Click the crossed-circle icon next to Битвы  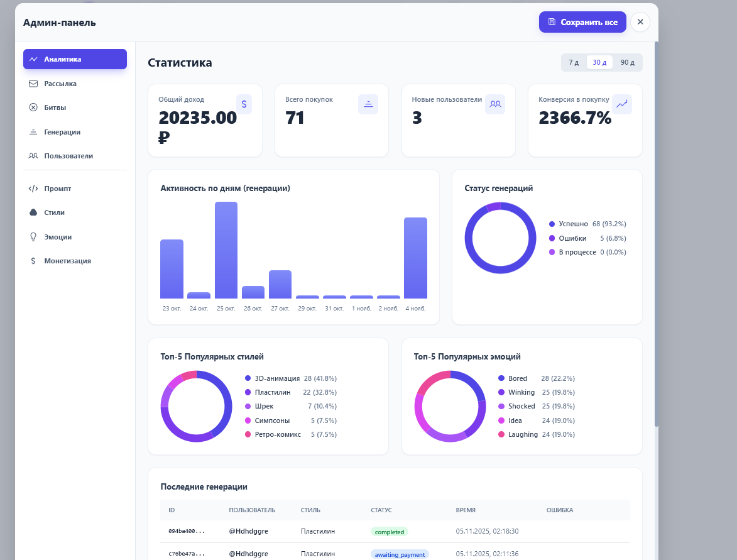click(x=33, y=107)
